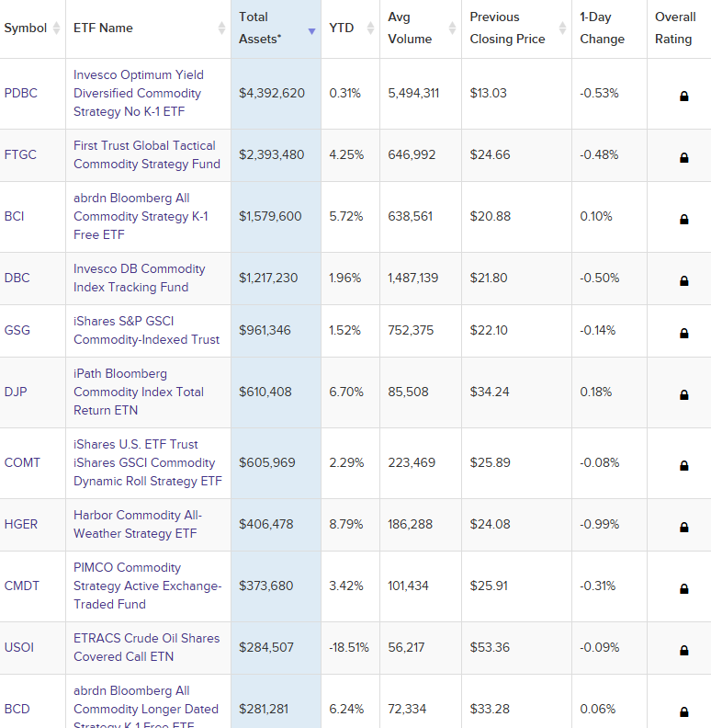Viewport: 711px width, 728px height.
Task: Select closing price $33.28
Action: tap(490, 709)
